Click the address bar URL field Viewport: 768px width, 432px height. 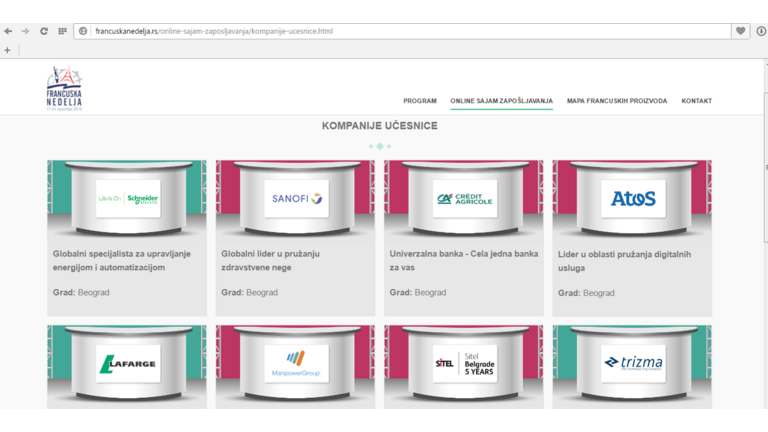pyautogui.click(x=400, y=31)
